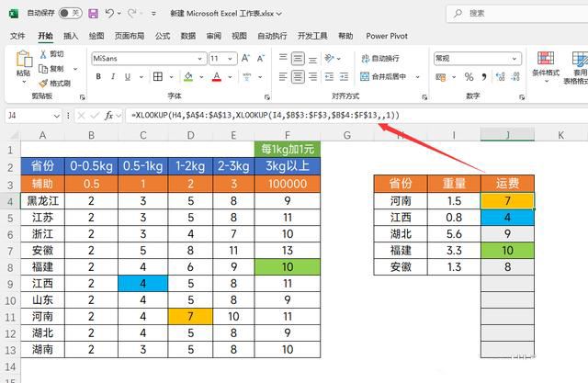Viewport: 588px width, 383px height.
Task: Switch to the 数据 tab
Action: [x=187, y=36]
